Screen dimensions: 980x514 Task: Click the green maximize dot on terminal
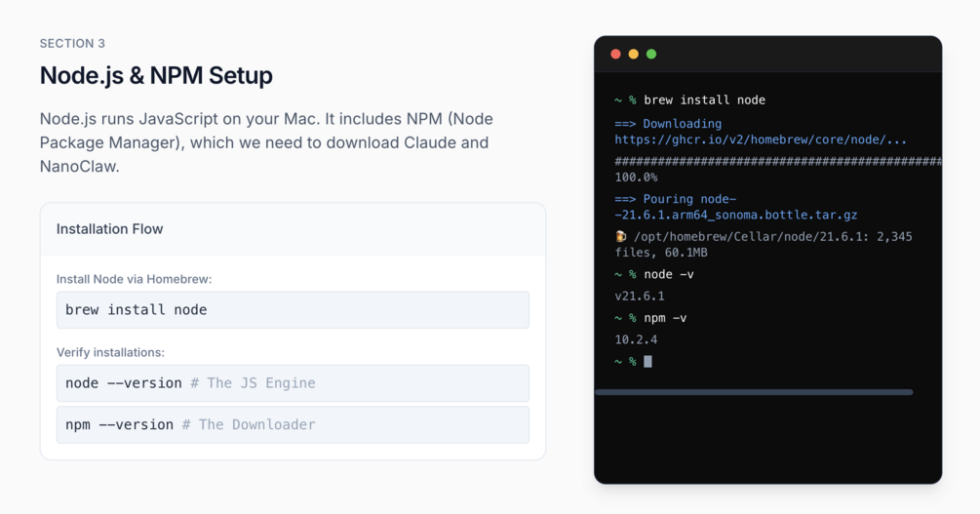tap(651, 55)
